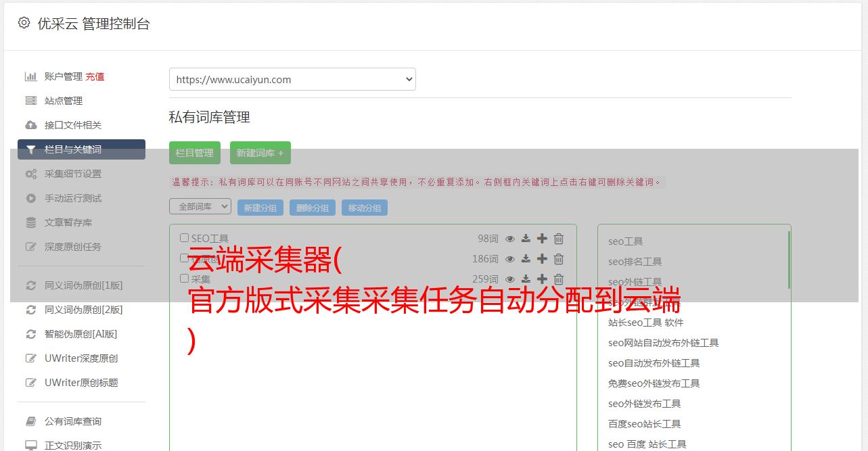
Task: Select keyword seo自动发布外链工具
Action: (654, 363)
